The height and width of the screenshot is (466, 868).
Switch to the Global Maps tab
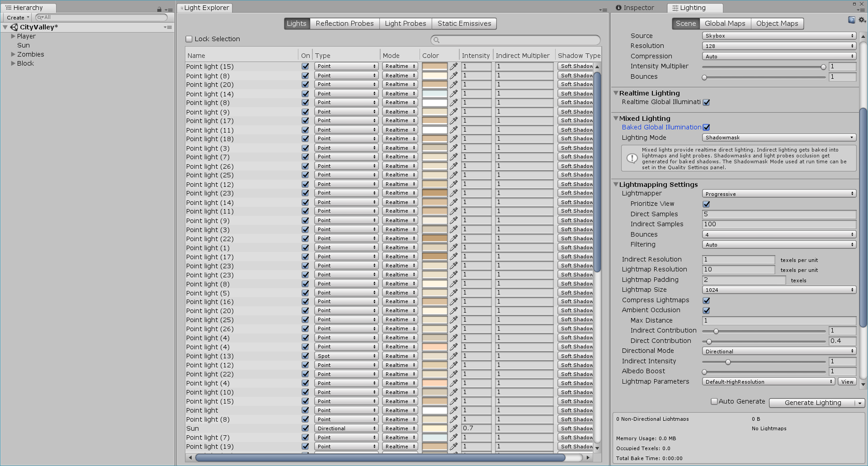pos(725,23)
